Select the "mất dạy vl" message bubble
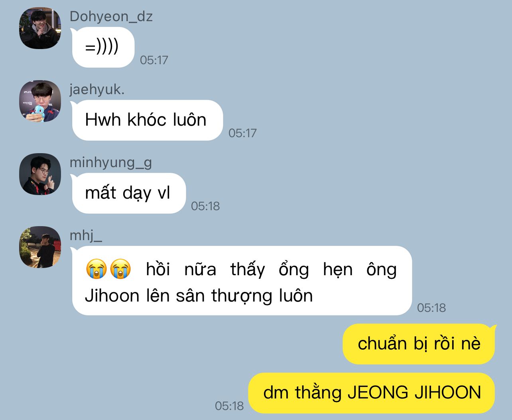This screenshot has width=512, height=420. tap(129, 193)
